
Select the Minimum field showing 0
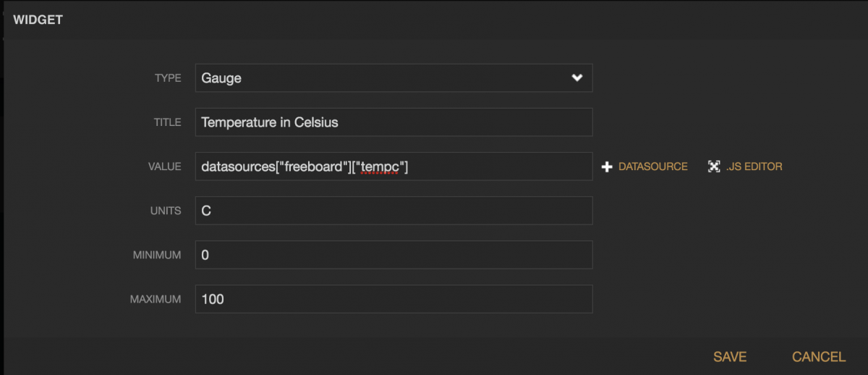(x=393, y=255)
